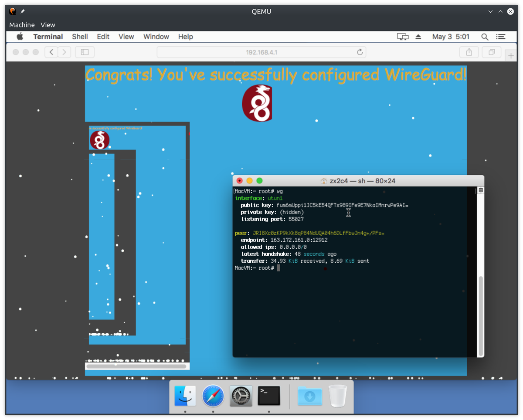
Task: Open the Terminal application menu
Action: [48, 37]
